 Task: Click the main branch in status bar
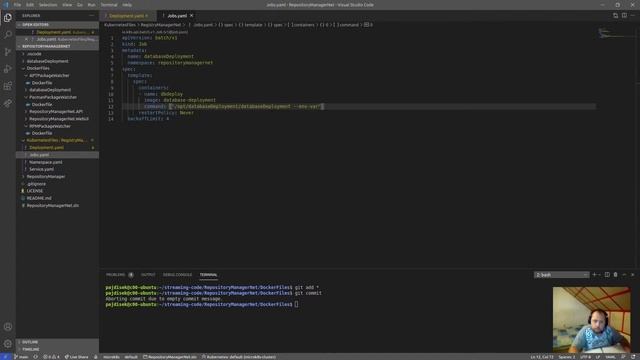[21, 357]
